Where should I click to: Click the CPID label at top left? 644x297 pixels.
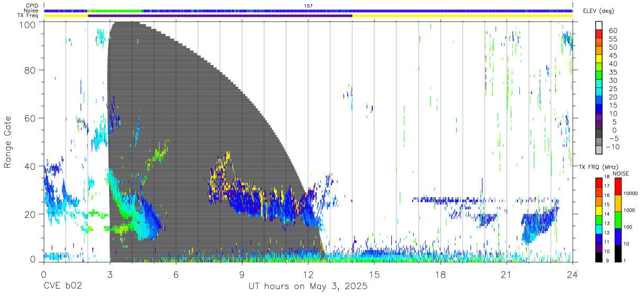coord(31,5)
